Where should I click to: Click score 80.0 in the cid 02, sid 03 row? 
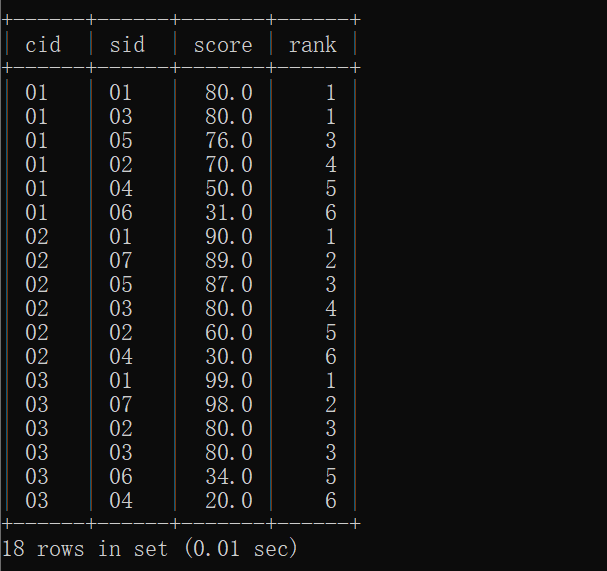pyautogui.click(x=229, y=309)
